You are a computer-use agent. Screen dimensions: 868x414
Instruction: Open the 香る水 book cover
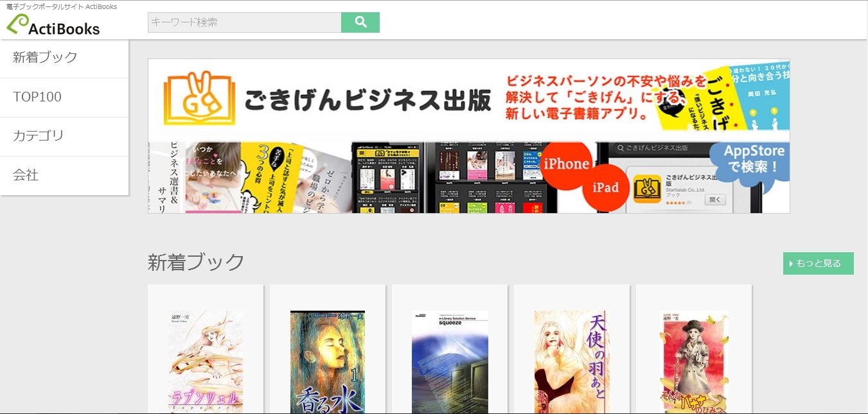tap(328, 362)
